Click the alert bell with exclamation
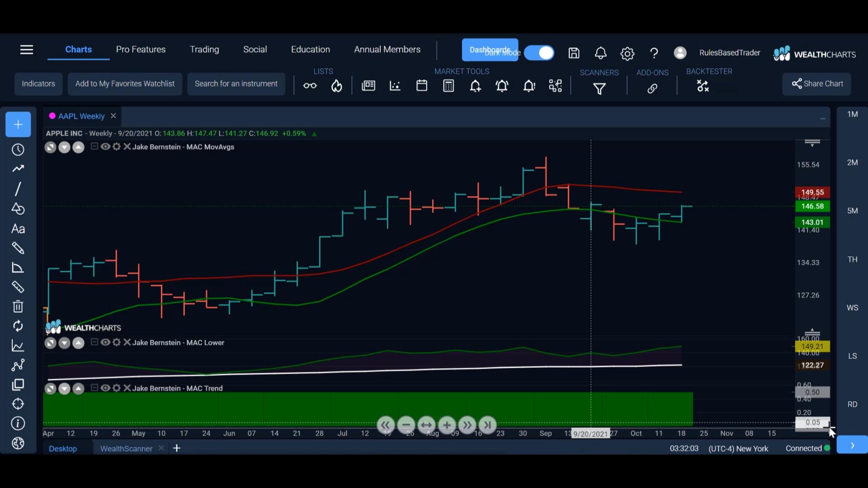Image resolution: width=868 pixels, height=488 pixels. 529,86
